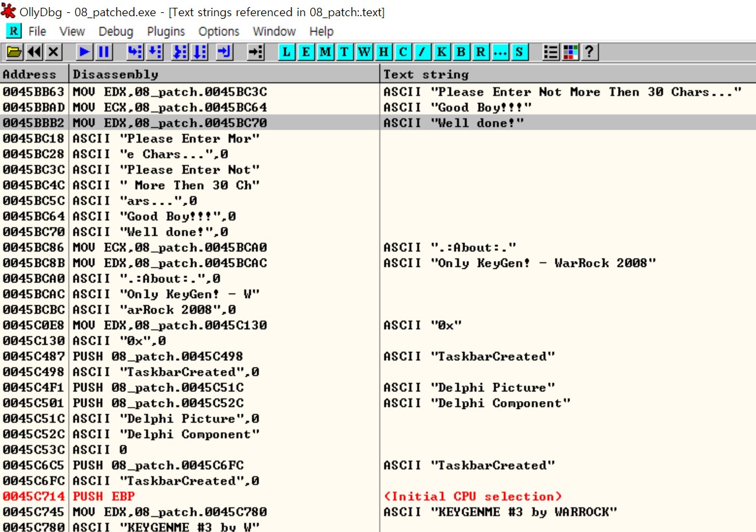The width and height of the screenshot is (756, 532).
Task: Open the Help menu
Action: click(321, 31)
